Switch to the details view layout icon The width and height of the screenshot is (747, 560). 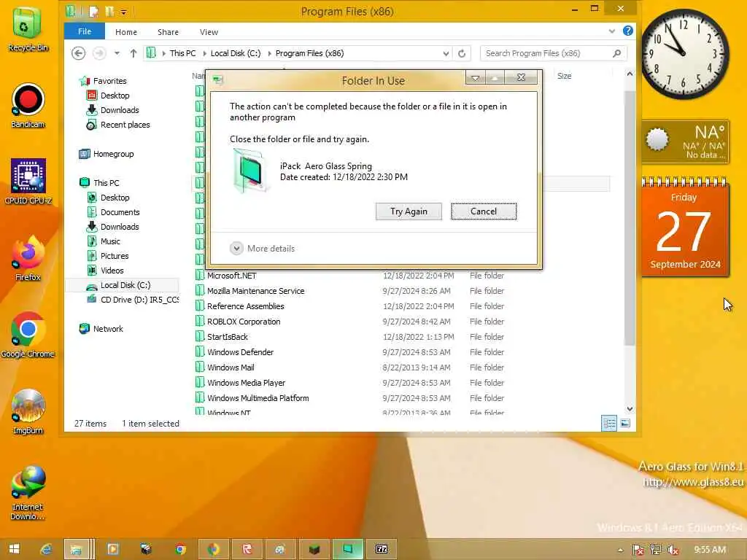(x=609, y=423)
